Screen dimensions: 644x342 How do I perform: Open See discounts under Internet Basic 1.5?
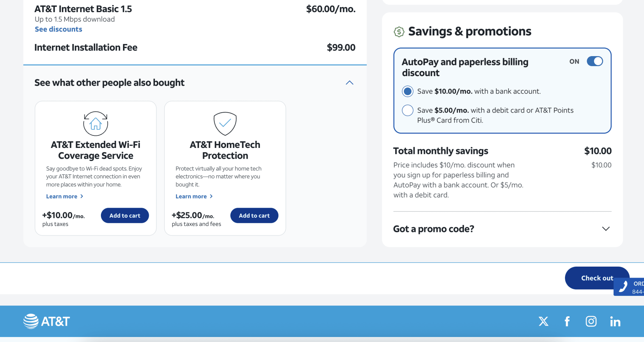pyautogui.click(x=58, y=29)
